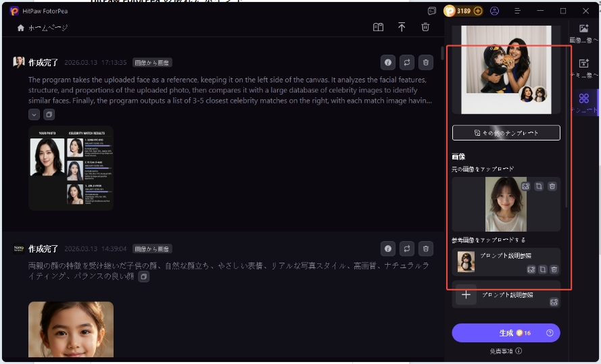The width and height of the screenshot is (601, 364).
Task: Replace the uploaded original portrait image
Action: [525, 186]
